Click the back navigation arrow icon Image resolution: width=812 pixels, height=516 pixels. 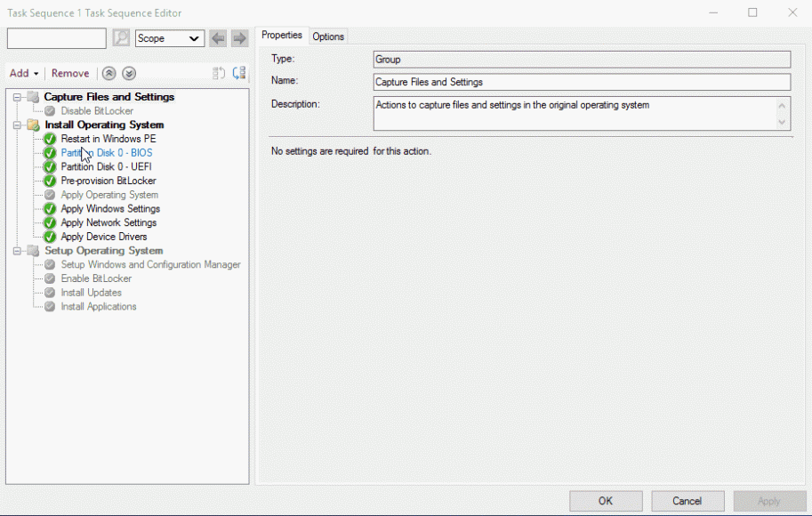click(x=218, y=38)
